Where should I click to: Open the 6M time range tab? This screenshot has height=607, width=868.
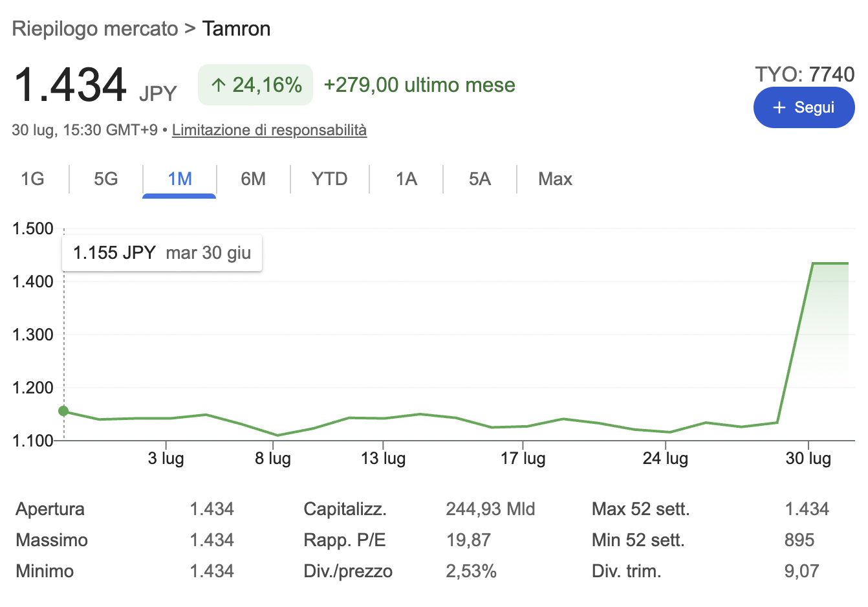[254, 179]
